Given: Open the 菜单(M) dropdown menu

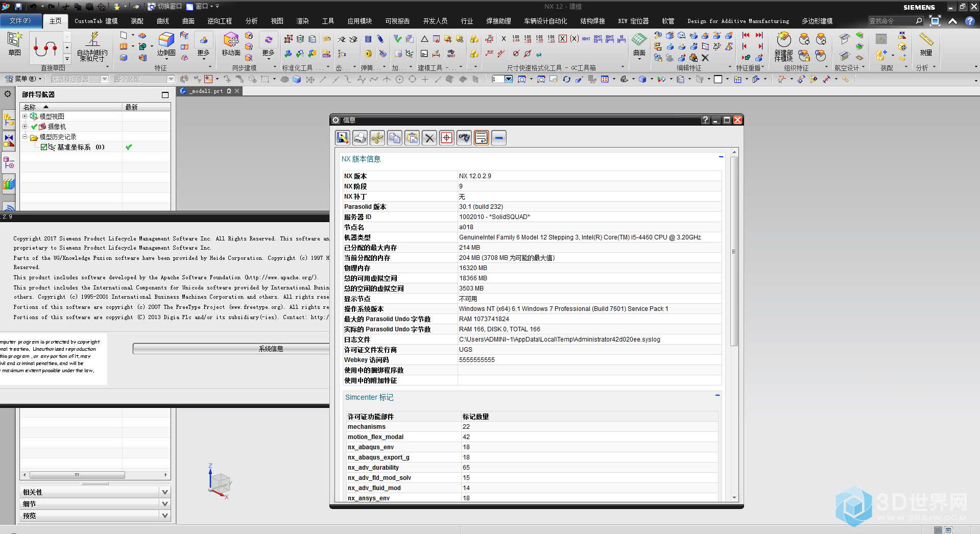Looking at the screenshot, I should click(x=23, y=79).
